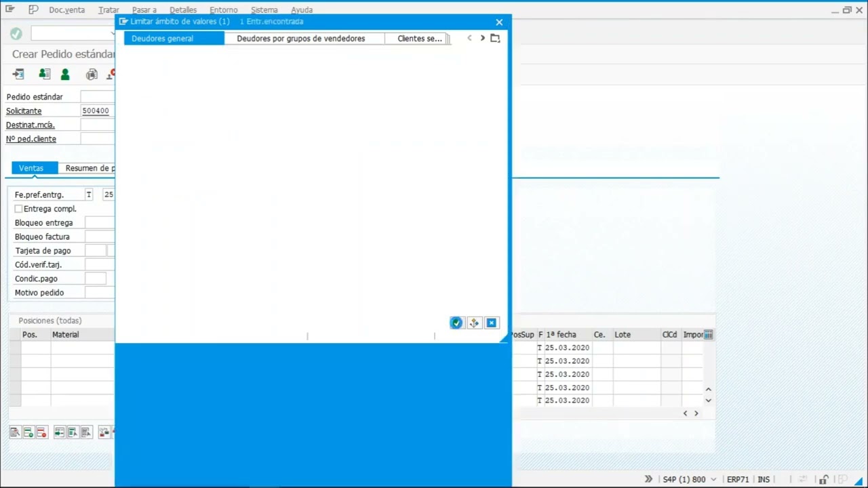
Task: Click select all rows icon
Action: (x=73, y=432)
